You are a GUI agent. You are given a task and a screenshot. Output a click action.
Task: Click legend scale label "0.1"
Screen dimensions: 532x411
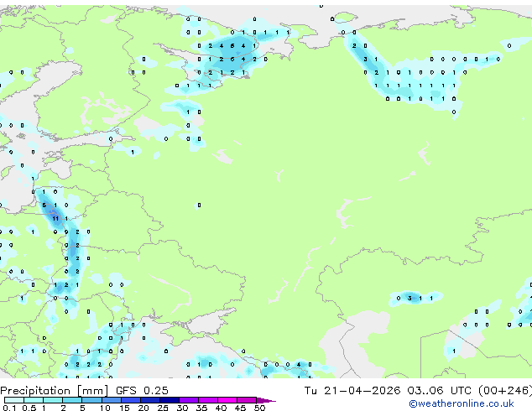9,408
